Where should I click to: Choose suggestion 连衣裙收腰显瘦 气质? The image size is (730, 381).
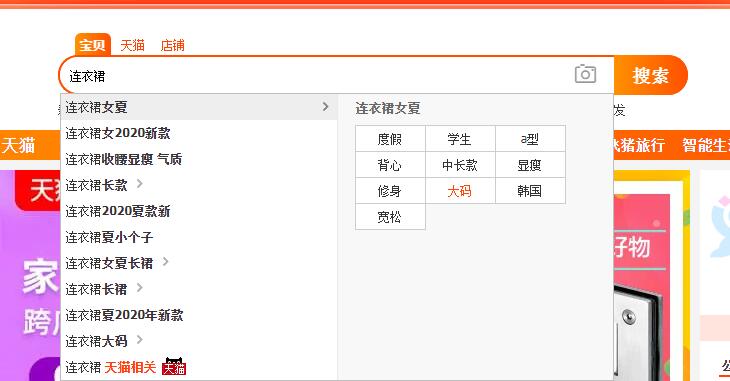point(199,159)
